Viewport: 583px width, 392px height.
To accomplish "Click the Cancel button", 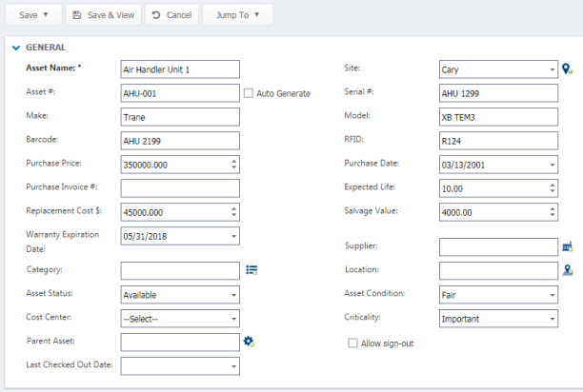I will coord(171,15).
